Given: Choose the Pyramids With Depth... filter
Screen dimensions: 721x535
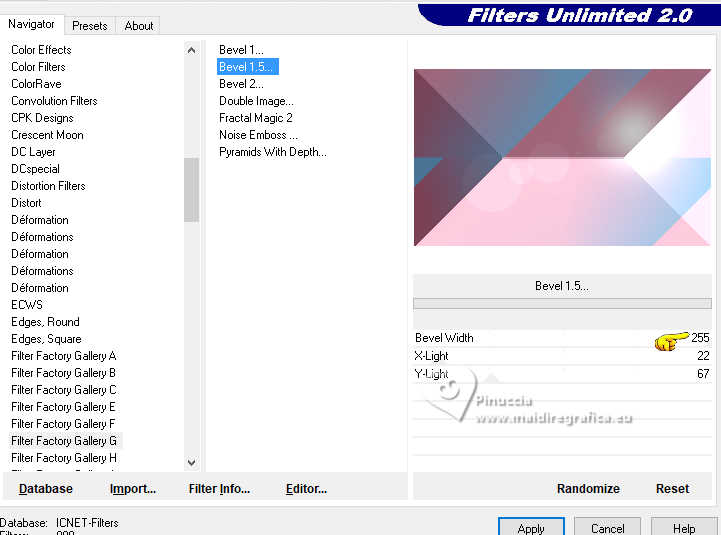Looking at the screenshot, I should coord(273,152).
